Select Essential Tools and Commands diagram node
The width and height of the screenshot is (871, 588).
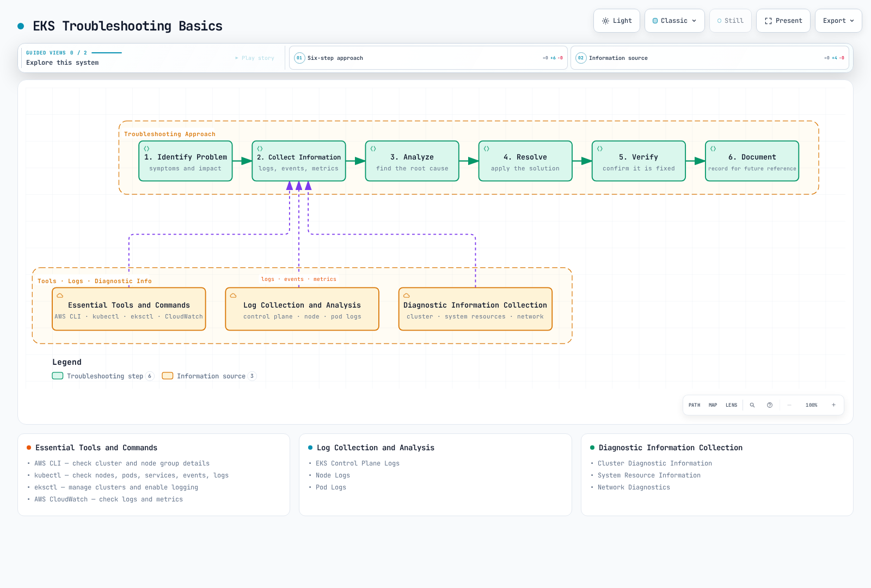129,309
